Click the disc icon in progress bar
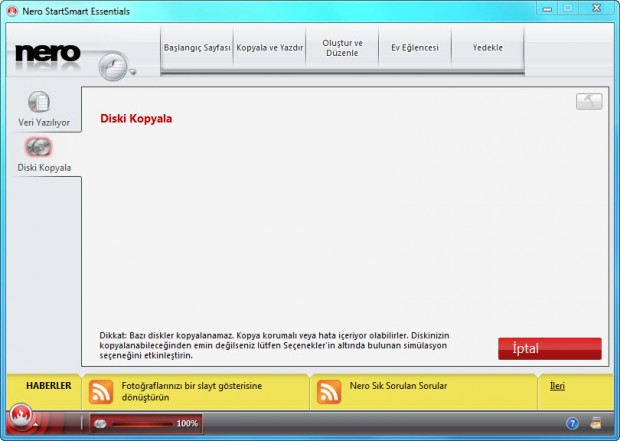 100,424
